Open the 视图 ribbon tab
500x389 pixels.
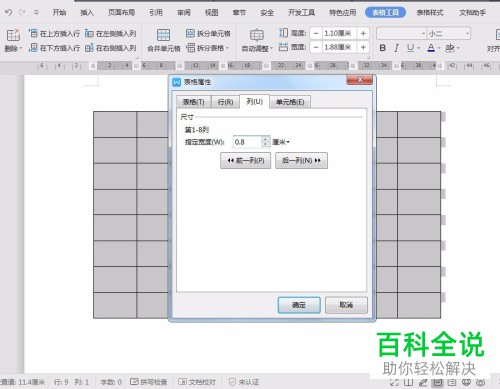click(211, 13)
